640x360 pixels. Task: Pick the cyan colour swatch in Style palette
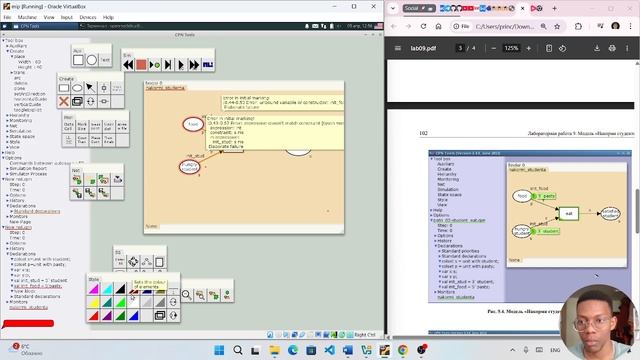pos(107,289)
